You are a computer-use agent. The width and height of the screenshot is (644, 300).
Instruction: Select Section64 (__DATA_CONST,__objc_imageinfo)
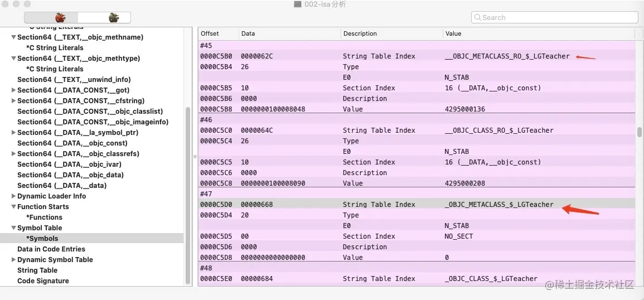tap(93, 122)
